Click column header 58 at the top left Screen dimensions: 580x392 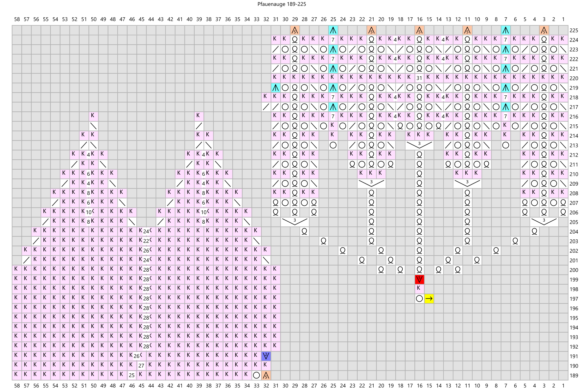click(17, 19)
